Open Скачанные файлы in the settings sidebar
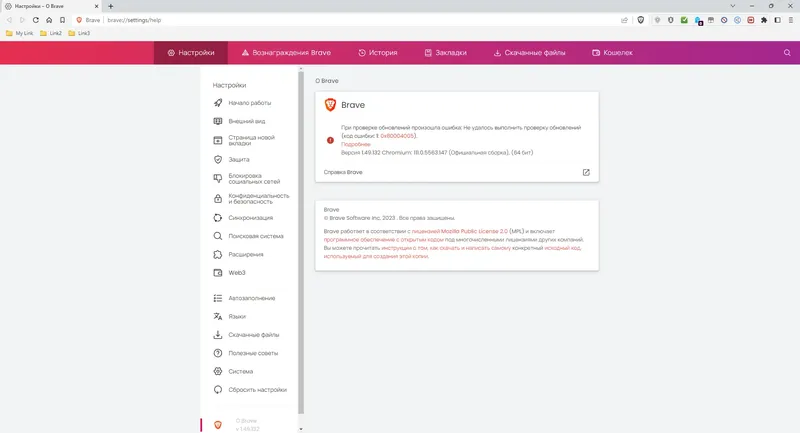The image size is (800, 433). pos(254,335)
